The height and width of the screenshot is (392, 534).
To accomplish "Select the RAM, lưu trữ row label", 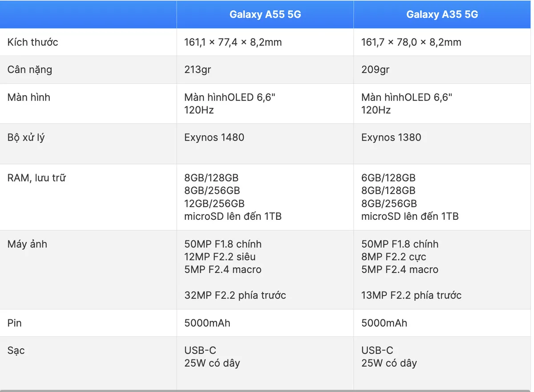I will (36, 178).
